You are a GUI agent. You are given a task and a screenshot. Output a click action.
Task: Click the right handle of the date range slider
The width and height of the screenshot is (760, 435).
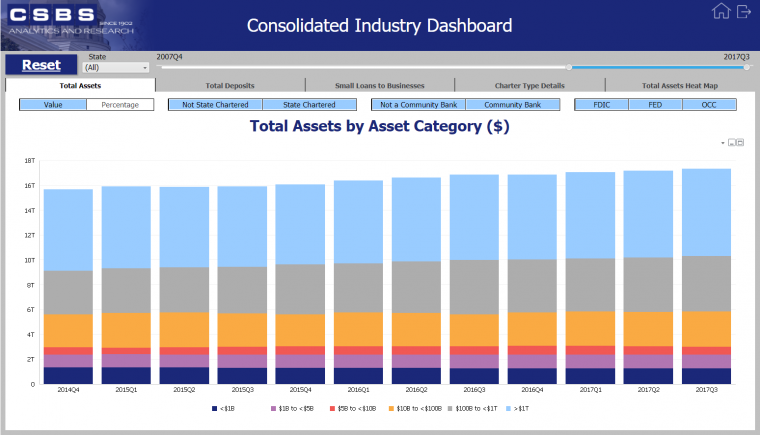(x=747, y=67)
